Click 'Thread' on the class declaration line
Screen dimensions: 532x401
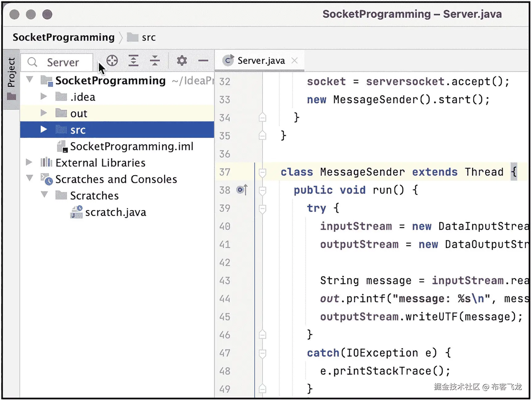[484, 172]
